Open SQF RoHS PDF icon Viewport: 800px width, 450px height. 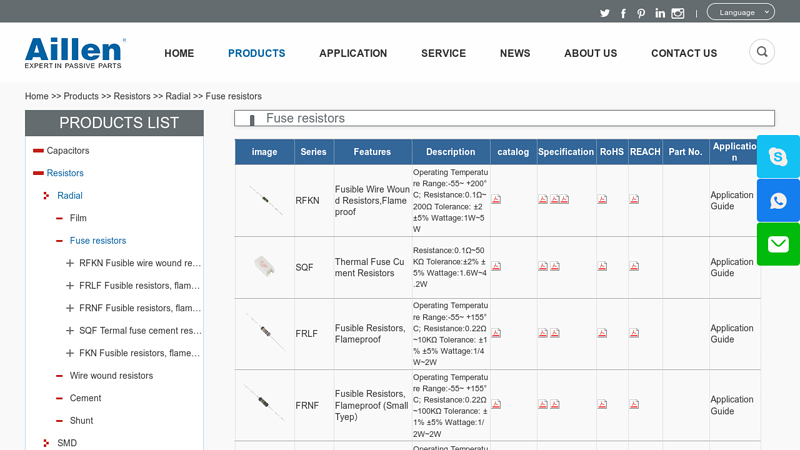click(602, 266)
